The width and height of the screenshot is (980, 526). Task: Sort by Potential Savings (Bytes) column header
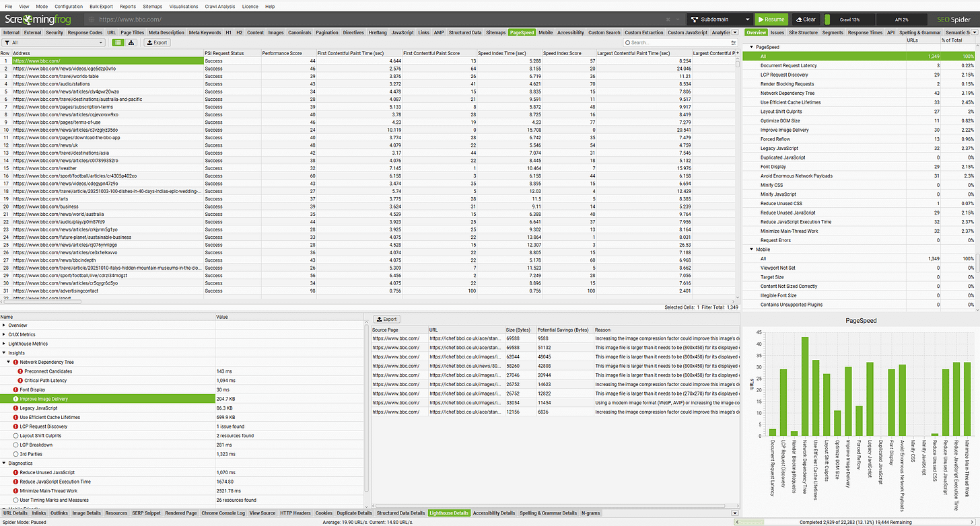pyautogui.click(x=564, y=330)
